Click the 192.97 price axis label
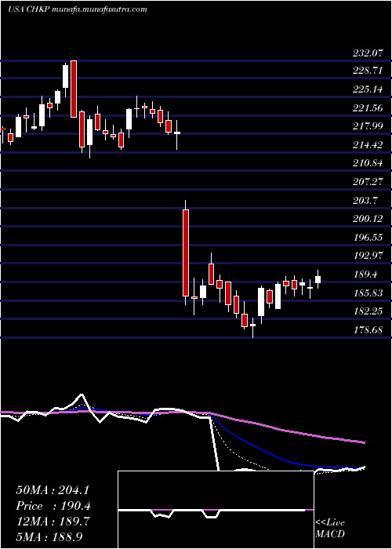 368,256
